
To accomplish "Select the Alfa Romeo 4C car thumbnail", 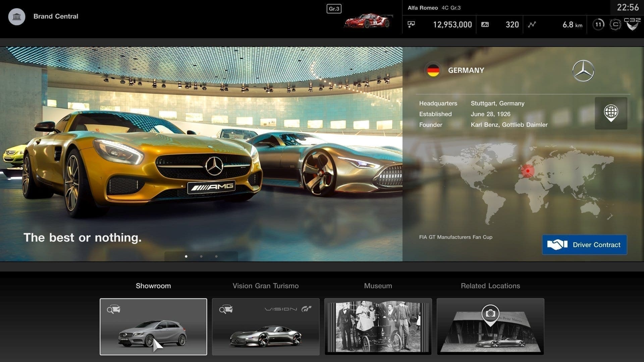I will coord(368,21).
